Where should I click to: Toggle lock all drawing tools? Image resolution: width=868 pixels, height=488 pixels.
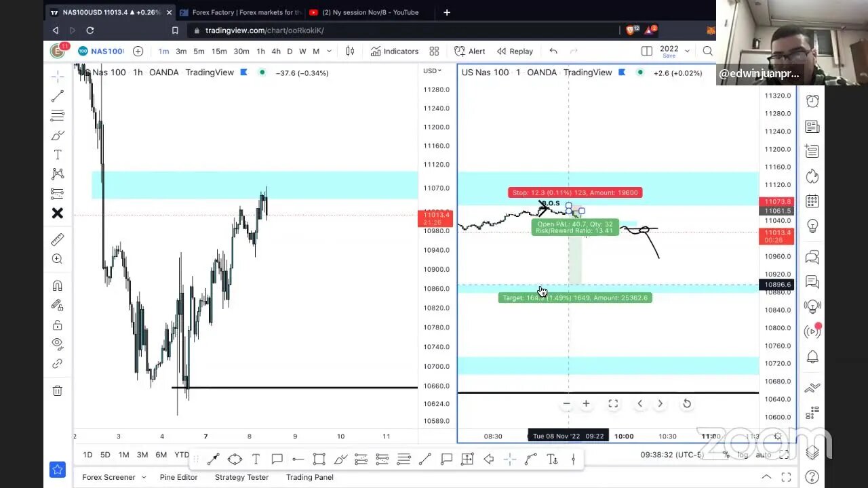(58, 325)
